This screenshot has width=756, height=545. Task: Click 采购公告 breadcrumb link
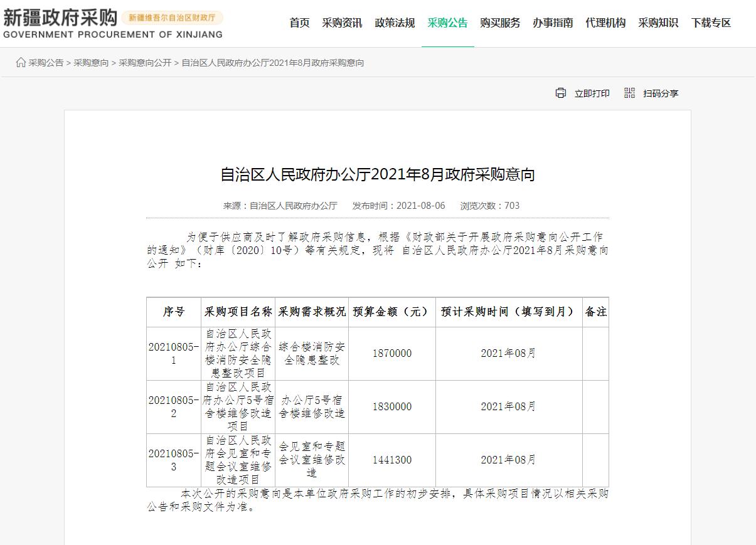tap(46, 63)
